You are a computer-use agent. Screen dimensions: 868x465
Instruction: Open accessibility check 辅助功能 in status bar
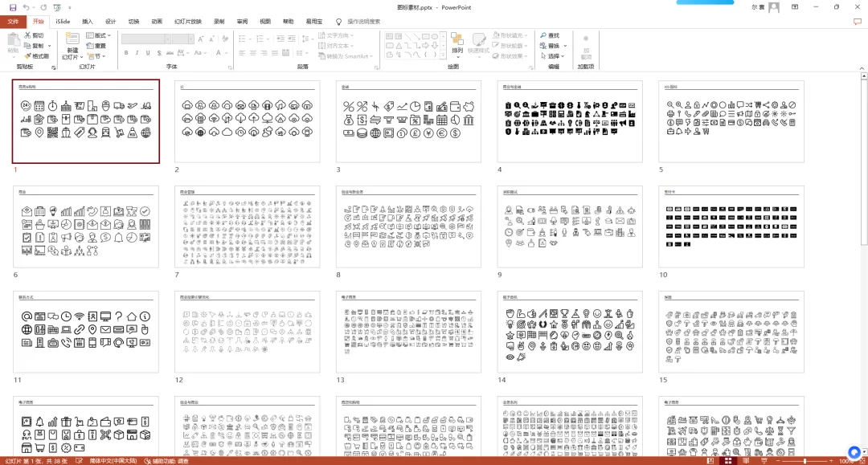[166, 460]
